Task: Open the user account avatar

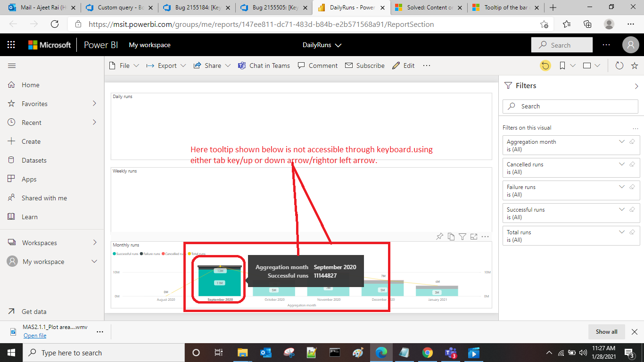Action: click(630, 45)
